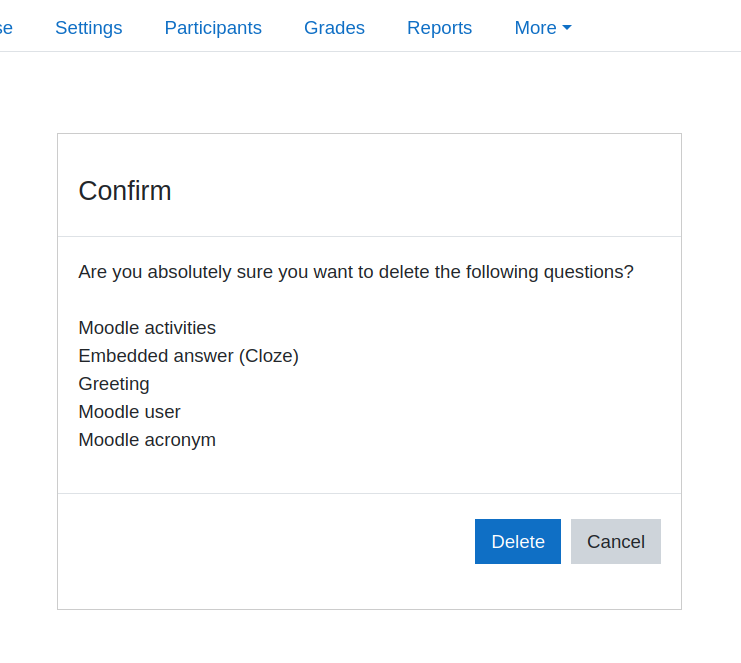
Task: Click the More label in navigation
Action: (x=535, y=28)
